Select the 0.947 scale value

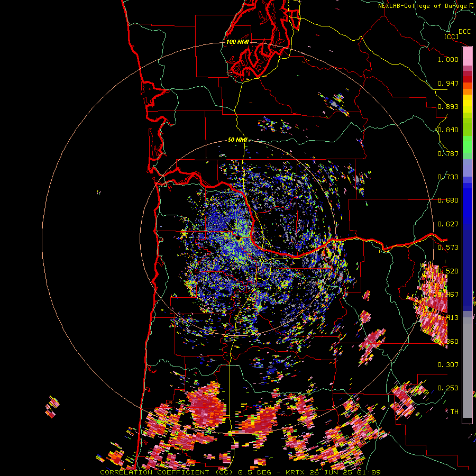pyautogui.click(x=448, y=83)
